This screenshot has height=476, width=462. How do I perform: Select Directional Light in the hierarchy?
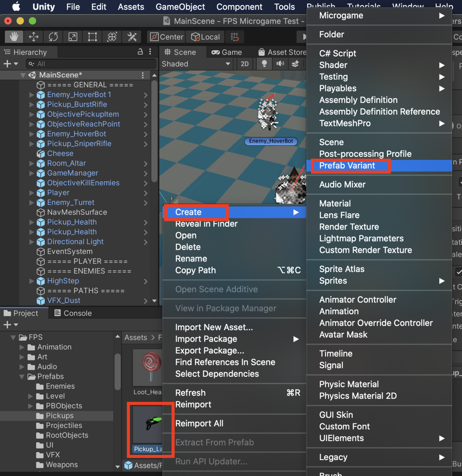[75, 242]
